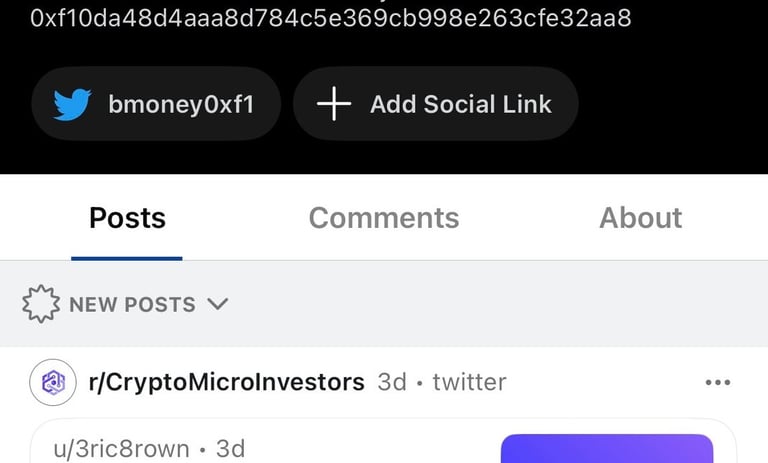Switch to the Posts tab
Viewport: 768px width, 463px height.
[x=127, y=218]
